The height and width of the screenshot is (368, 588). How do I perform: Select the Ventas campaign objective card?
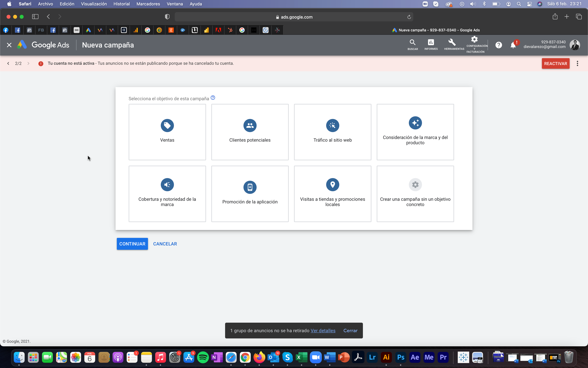[167, 132]
